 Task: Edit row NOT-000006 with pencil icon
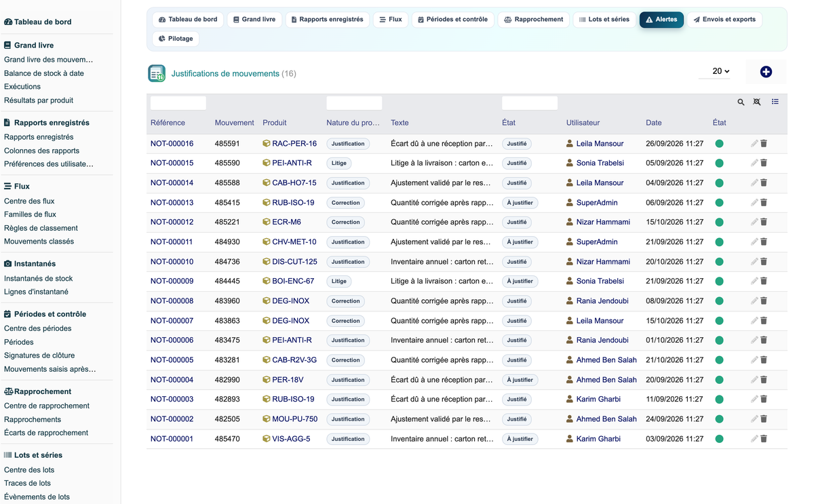point(754,341)
